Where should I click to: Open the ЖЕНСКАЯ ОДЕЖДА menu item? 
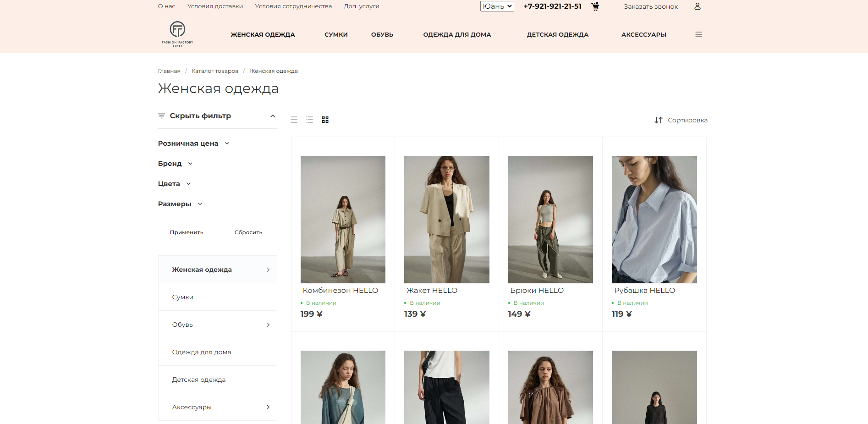(x=263, y=34)
